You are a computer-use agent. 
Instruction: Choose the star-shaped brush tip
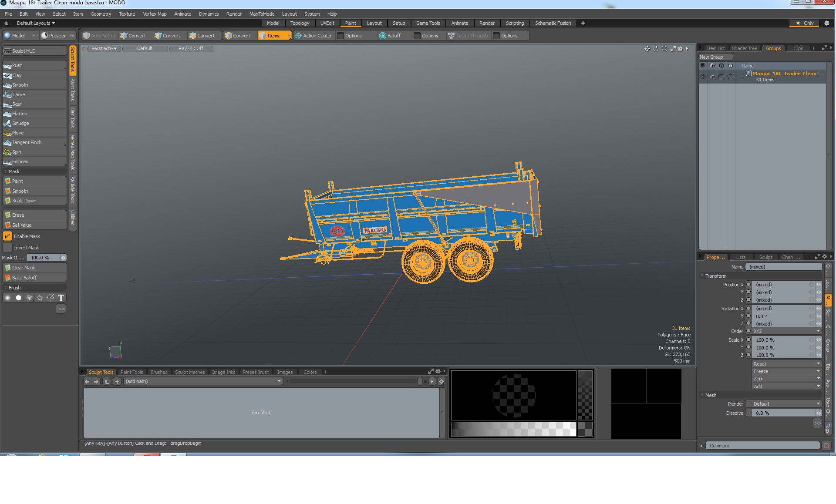(x=40, y=298)
